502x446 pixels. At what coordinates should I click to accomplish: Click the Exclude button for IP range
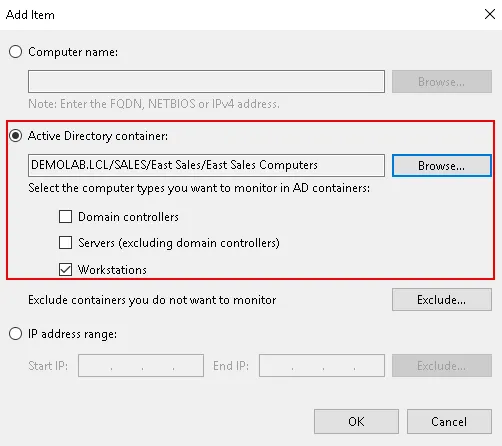point(442,366)
